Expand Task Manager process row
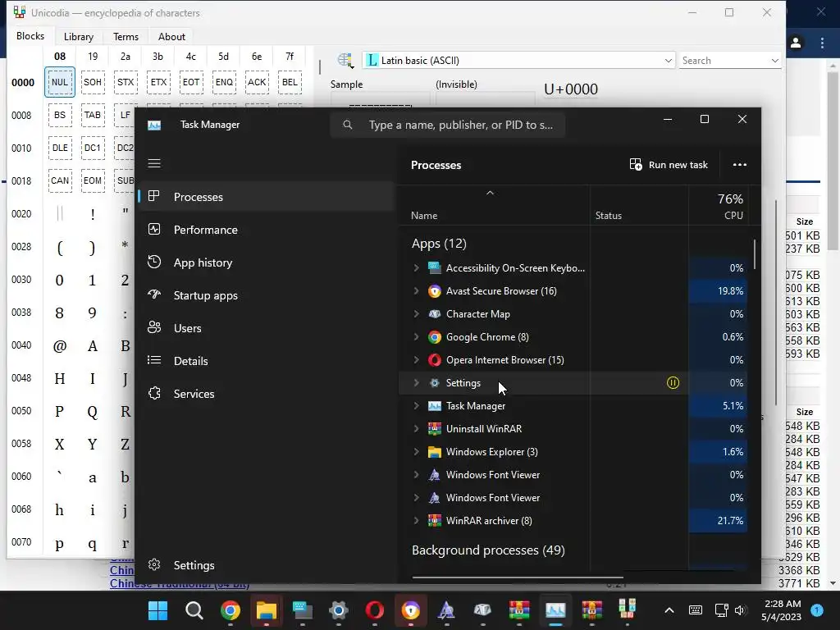This screenshot has width=840, height=630. click(x=416, y=406)
